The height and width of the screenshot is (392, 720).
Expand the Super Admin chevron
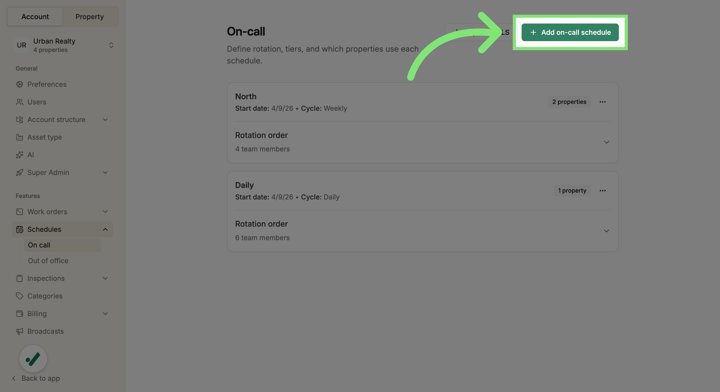(x=105, y=173)
